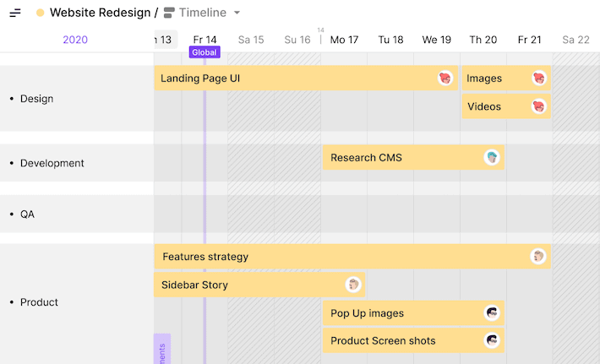Open the sidebar menu hamburger icon
The height and width of the screenshot is (364, 600).
click(x=15, y=13)
